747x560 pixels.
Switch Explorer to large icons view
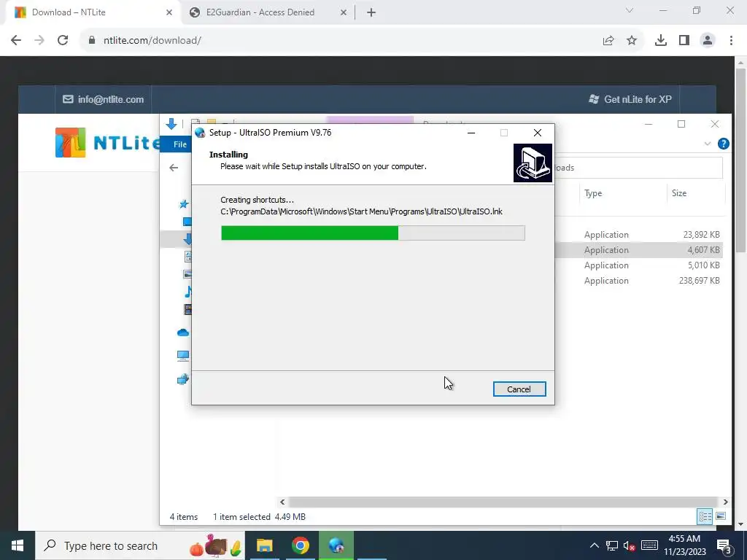point(721,516)
